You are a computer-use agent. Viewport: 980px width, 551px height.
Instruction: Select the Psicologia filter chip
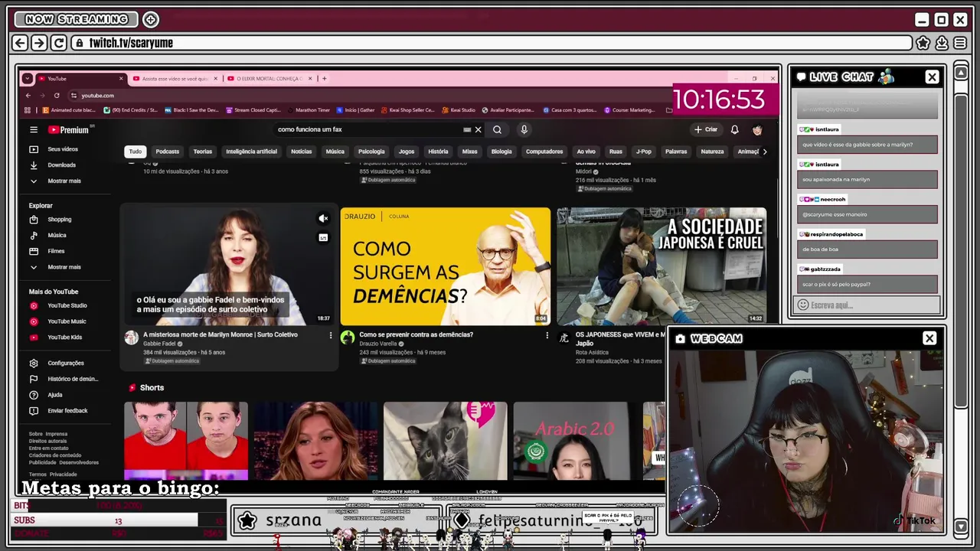[x=371, y=152]
